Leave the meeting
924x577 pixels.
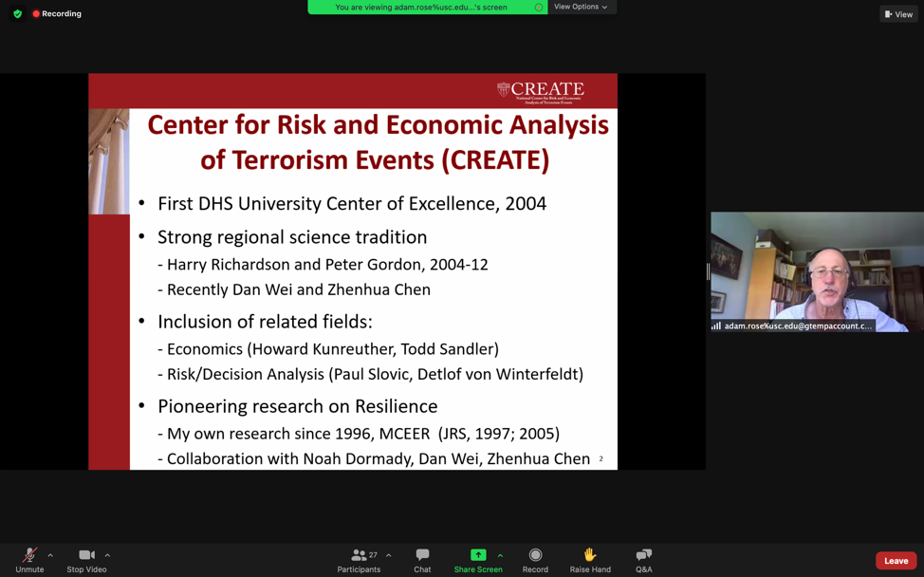896,561
